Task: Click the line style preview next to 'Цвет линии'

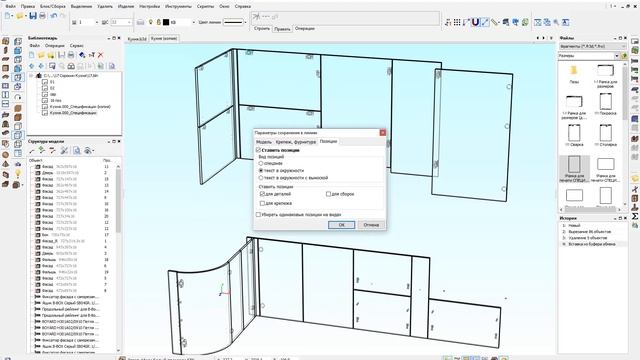Action: (x=233, y=22)
